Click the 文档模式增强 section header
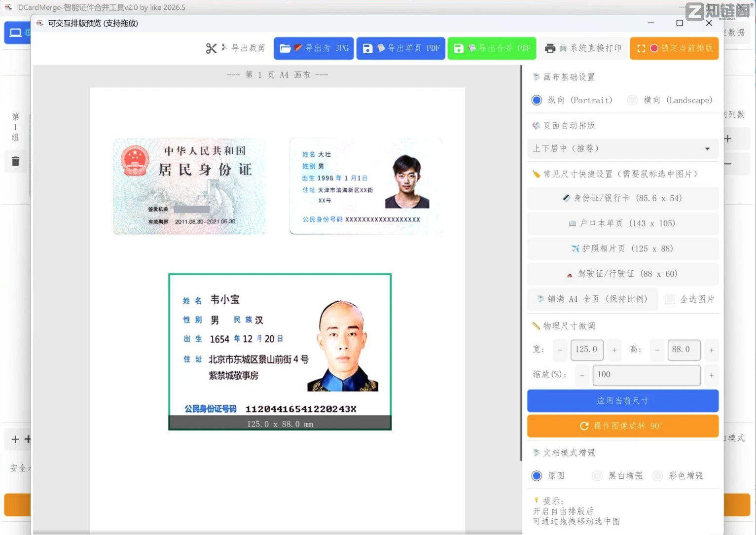Screen dimensions: 756x535 point(569,453)
